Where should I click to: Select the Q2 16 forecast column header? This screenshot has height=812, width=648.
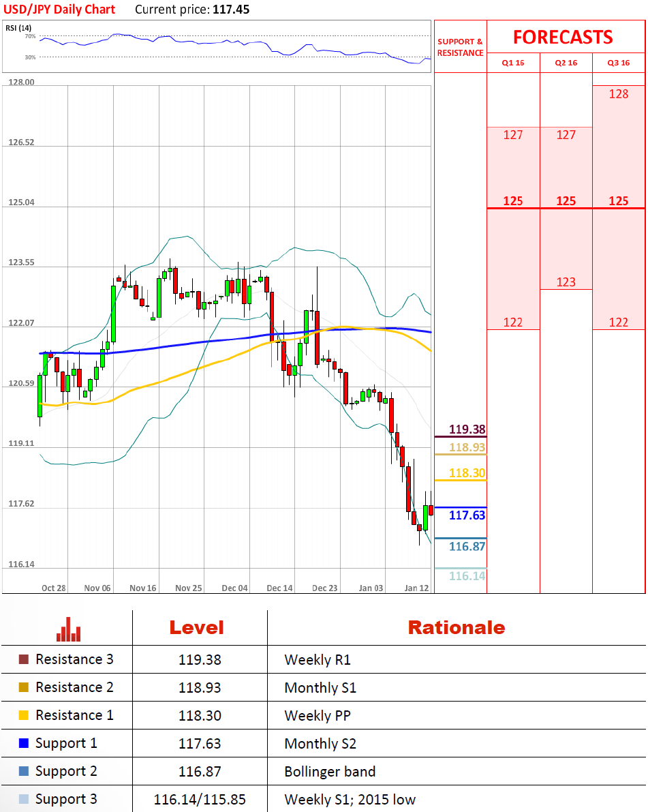coord(566,63)
